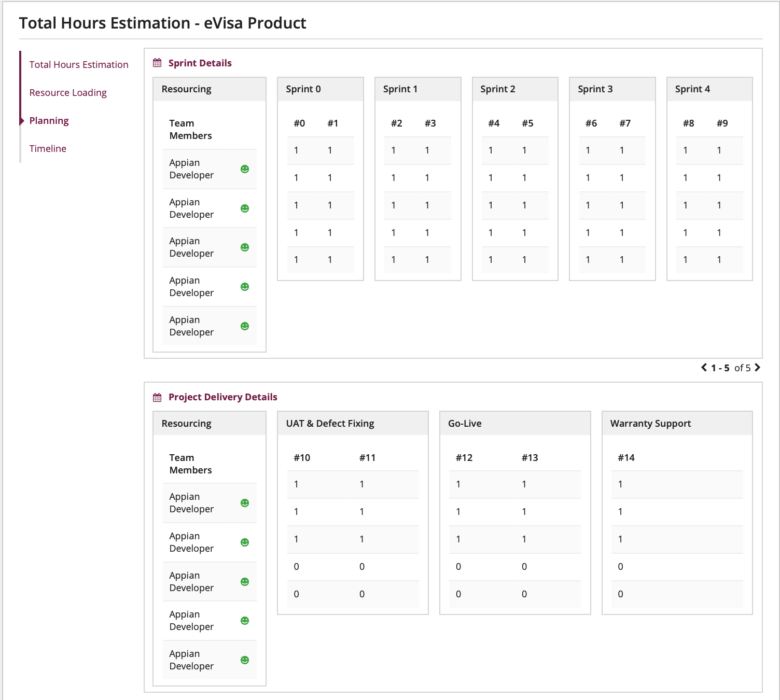Click the UAT & Defect Fixing header
The height and width of the screenshot is (700, 780).
click(x=353, y=423)
